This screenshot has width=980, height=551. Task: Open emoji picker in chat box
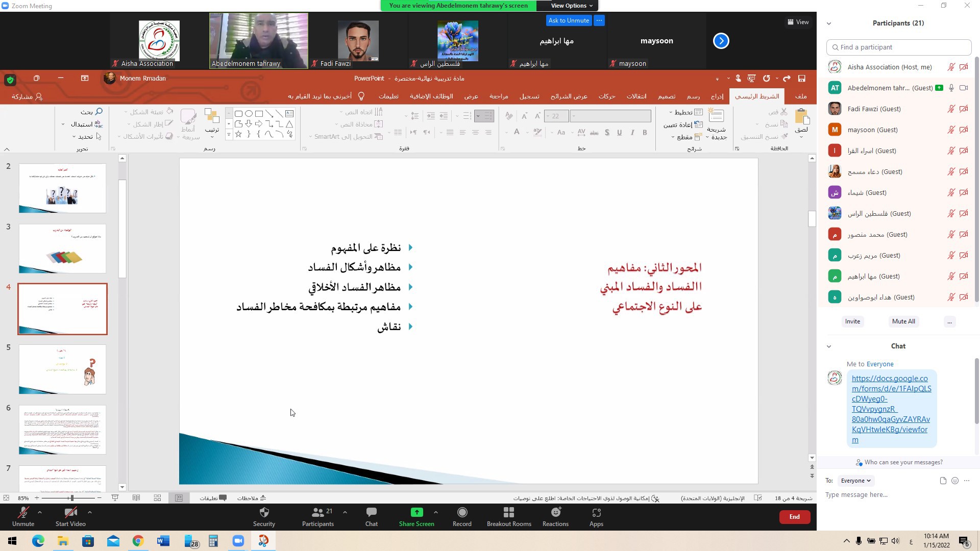pos(955,481)
